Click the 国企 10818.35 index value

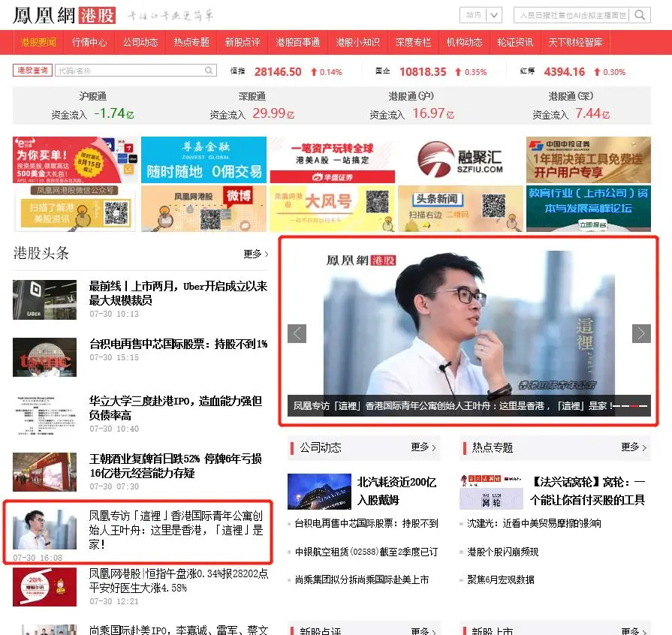[x=423, y=71]
